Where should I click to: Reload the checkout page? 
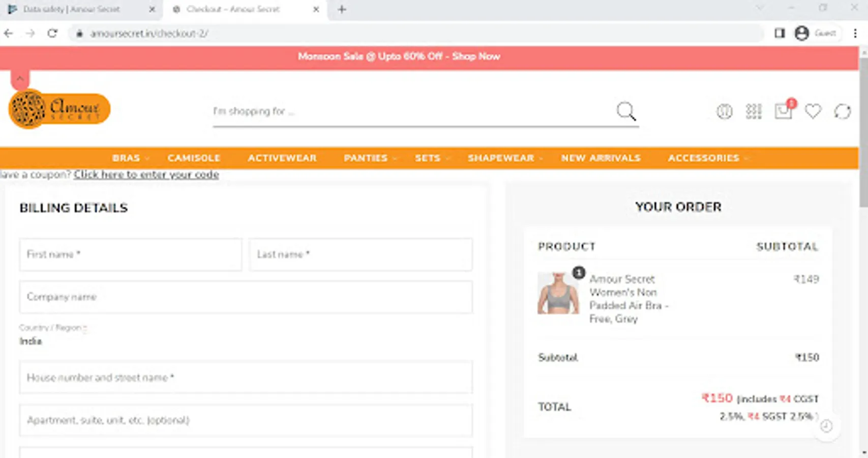(52, 34)
